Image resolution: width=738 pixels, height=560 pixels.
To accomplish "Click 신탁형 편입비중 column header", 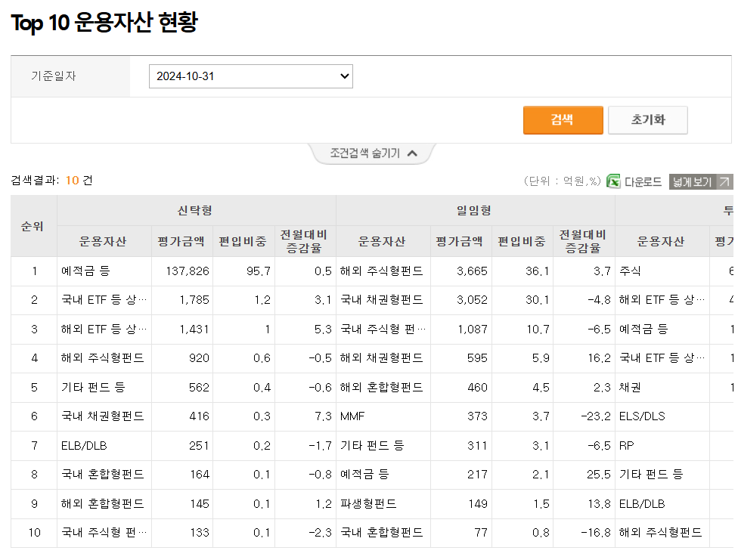I will (243, 241).
